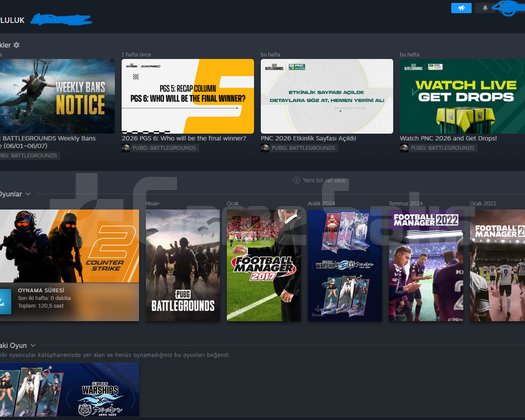Open the World of Warships collaboration game tile
This screenshot has width=525, height=420.
69,389
